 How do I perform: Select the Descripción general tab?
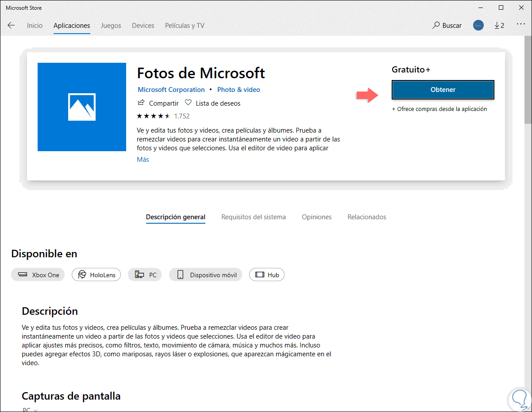pos(176,217)
